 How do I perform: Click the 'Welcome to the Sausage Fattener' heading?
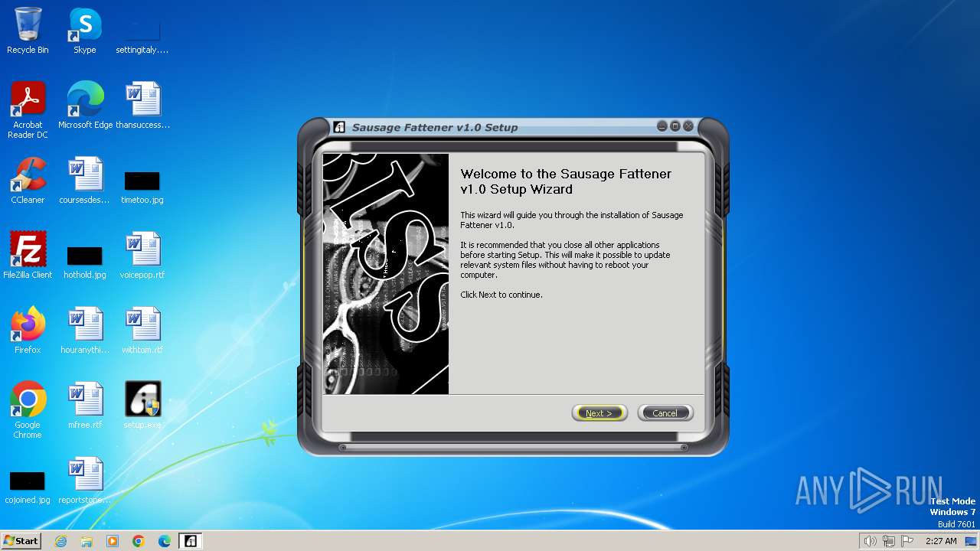(x=566, y=181)
